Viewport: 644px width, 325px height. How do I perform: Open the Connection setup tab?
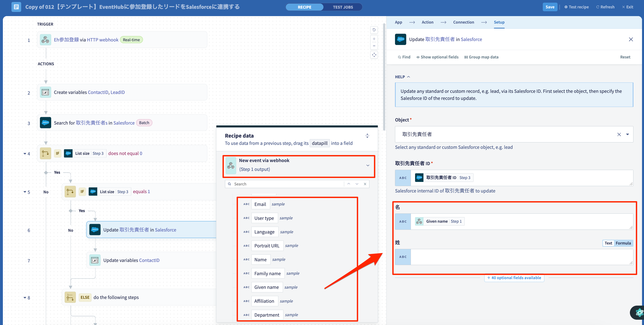click(x=463, y=22)
